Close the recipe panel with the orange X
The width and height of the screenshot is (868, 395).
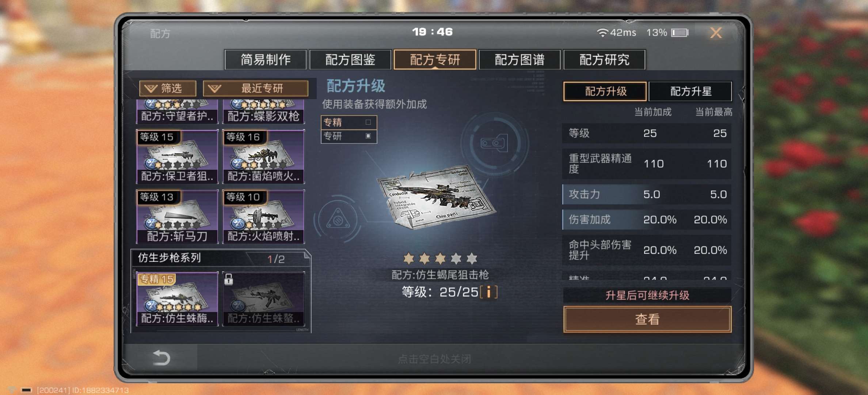tap(716, 33)
